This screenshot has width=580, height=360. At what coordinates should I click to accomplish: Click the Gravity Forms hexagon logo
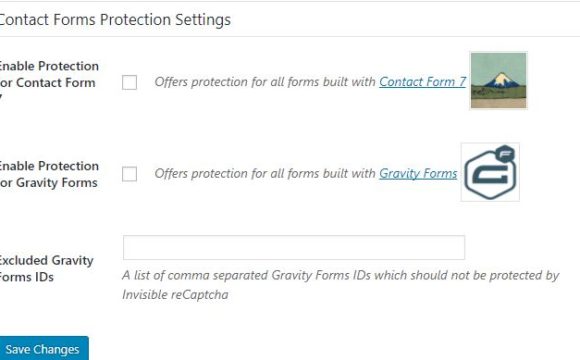point(490,172)
